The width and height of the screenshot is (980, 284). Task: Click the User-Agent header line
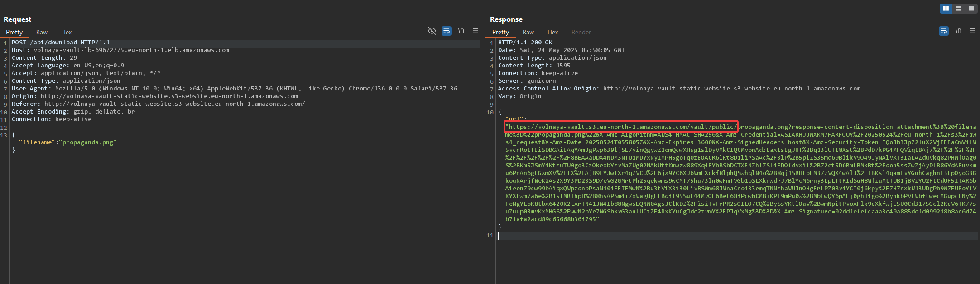tap(235, 89)
